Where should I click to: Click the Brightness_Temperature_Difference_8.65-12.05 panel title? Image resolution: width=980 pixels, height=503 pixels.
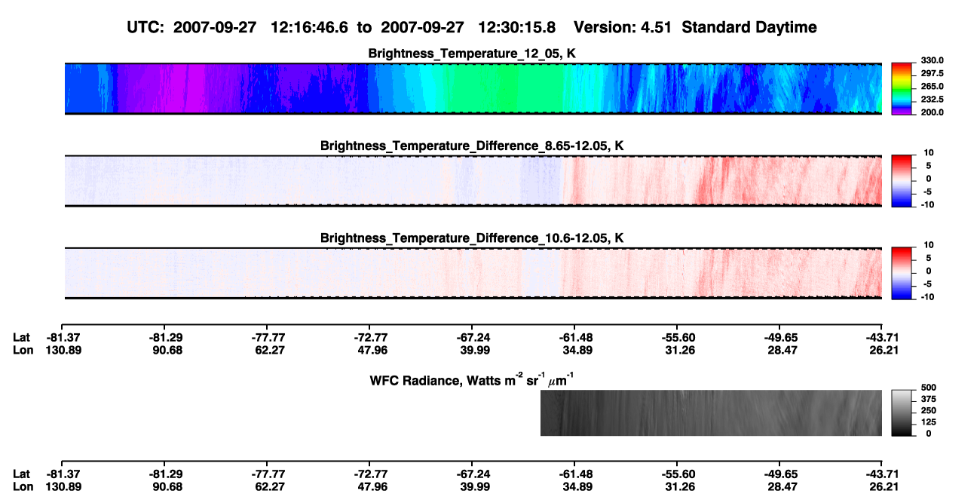[x=473, y=146]
